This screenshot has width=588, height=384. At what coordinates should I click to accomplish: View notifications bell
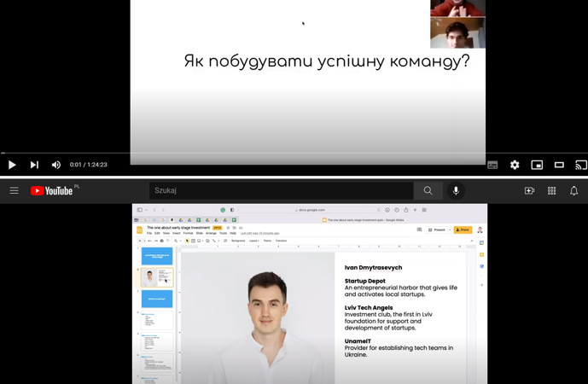(573, 191)
